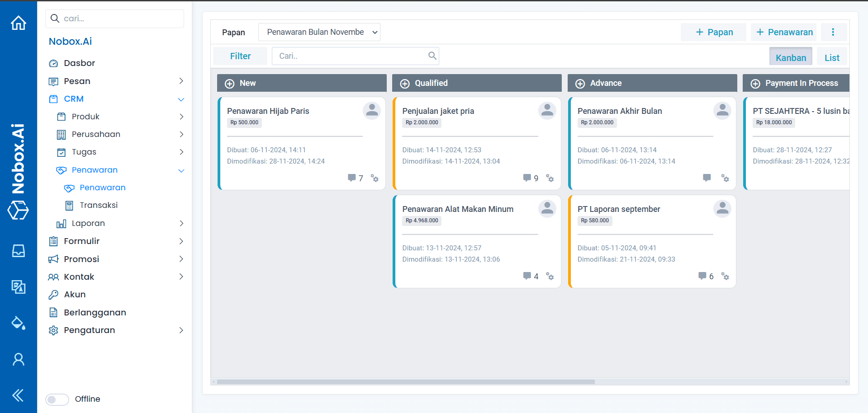868x413 pixels.
Task: Select Transaksi in the sidebar
Action: pos(99,205)
